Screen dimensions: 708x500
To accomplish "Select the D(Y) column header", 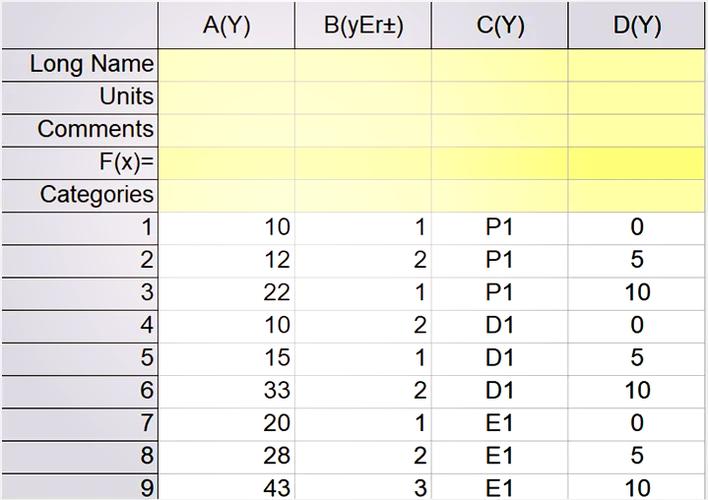I will click(637, 26).
